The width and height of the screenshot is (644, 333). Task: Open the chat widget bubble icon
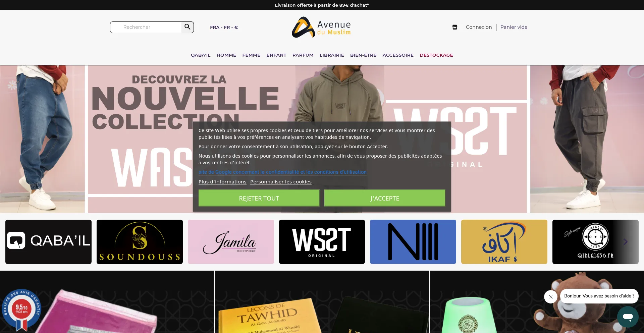click(628, 317)
